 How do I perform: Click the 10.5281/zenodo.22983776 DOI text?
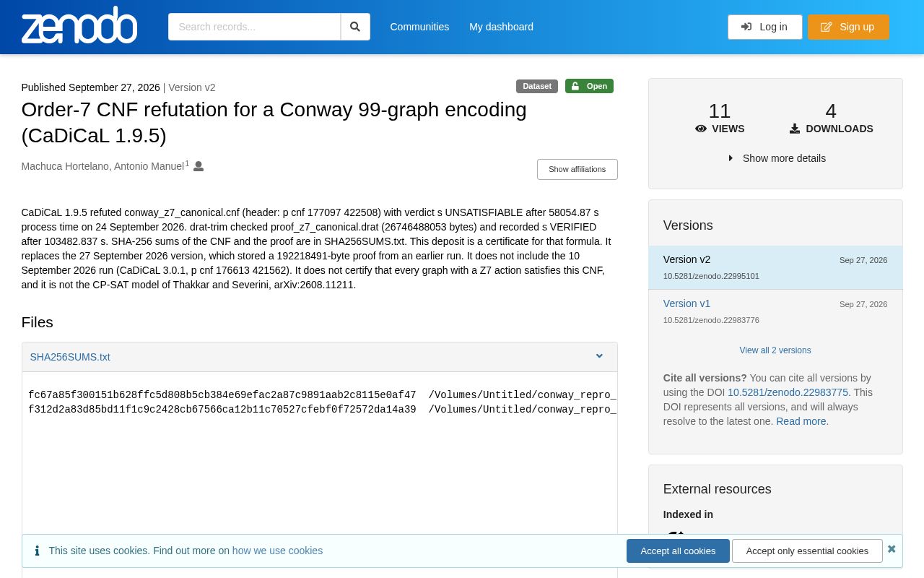tap(711, 320)
